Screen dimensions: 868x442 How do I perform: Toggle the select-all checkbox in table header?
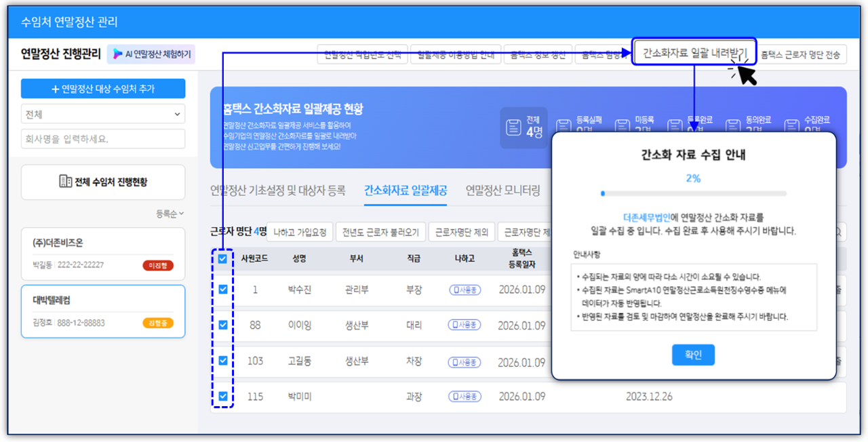click(x=223, y=258)
